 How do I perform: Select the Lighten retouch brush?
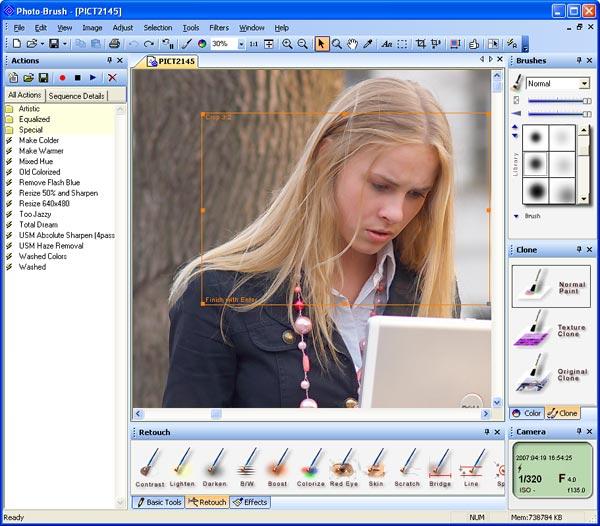coord(182,467)
